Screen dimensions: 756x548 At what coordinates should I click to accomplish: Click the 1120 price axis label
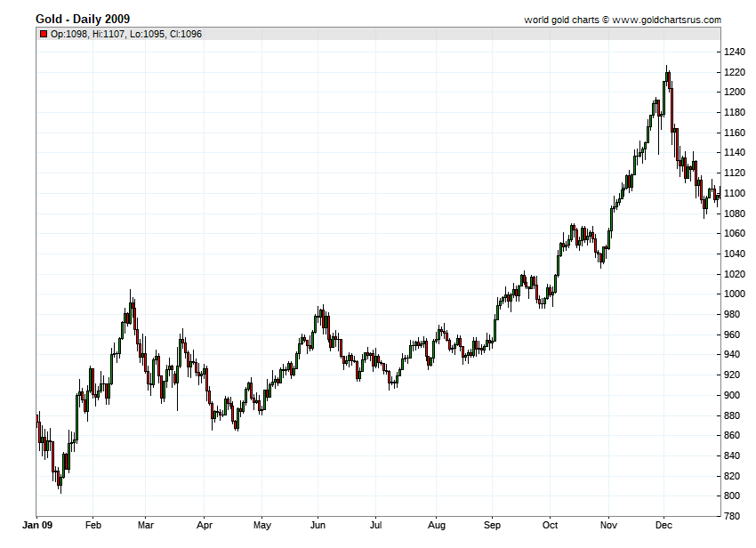[735, 173]
